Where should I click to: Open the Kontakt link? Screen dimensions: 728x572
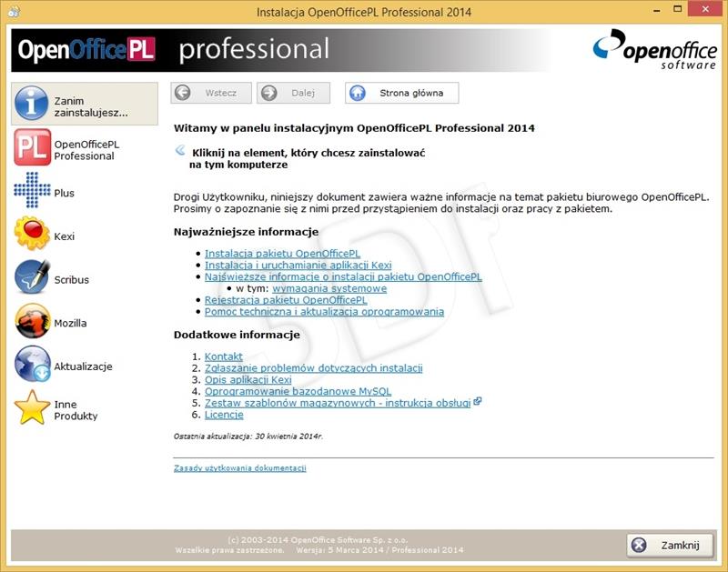coord(223,356)
